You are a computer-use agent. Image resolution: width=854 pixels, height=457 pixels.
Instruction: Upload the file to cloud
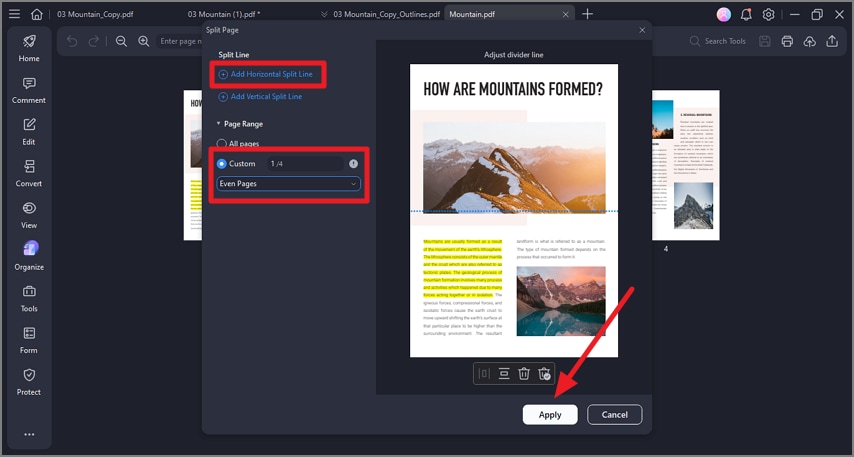click(x=809, y=41)
